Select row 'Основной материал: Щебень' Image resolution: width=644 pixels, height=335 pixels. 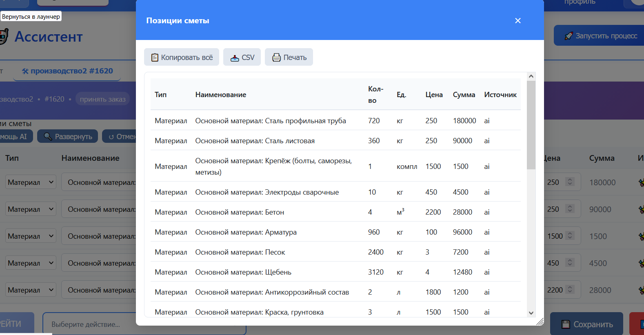pos(335,272)
